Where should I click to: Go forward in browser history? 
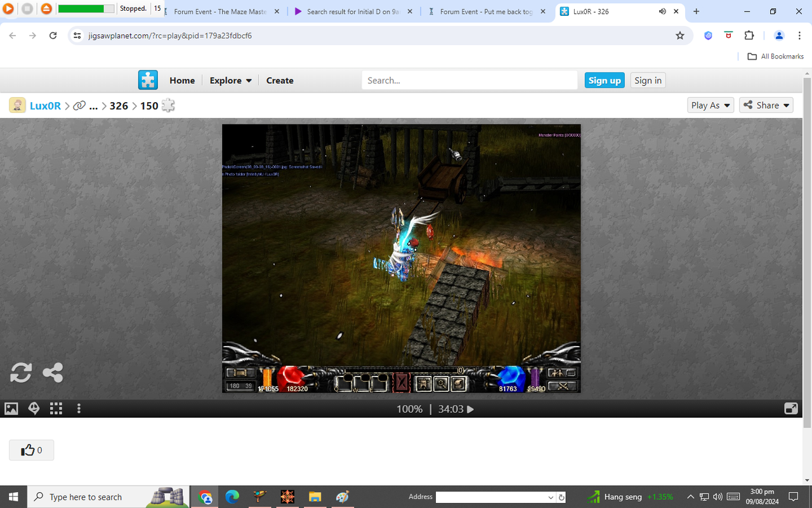point(33,36)
